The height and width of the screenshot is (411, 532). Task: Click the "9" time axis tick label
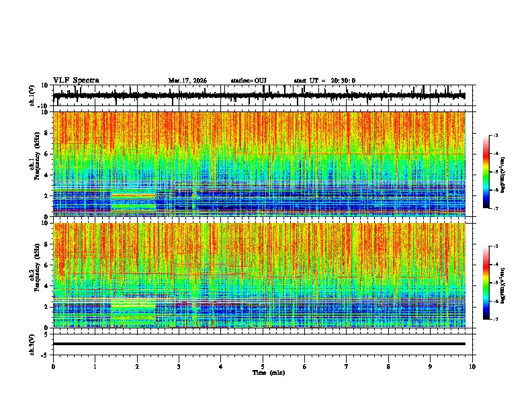click(x=430, y=366)
